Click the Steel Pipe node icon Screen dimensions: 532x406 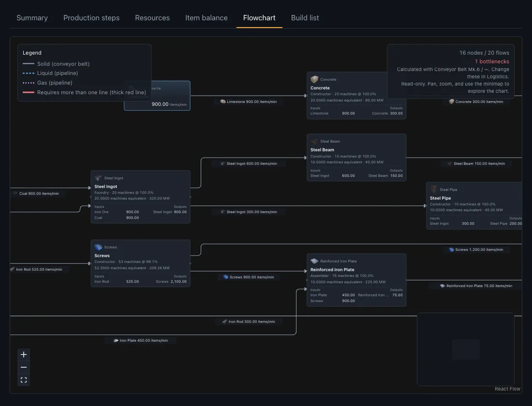pos(434,189)
